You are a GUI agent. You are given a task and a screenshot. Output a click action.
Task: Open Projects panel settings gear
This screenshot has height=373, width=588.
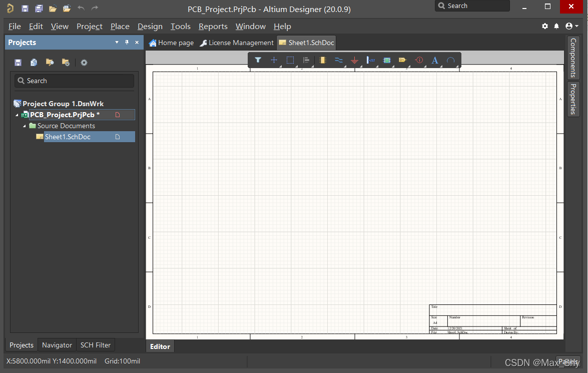[x=84, y=63]
